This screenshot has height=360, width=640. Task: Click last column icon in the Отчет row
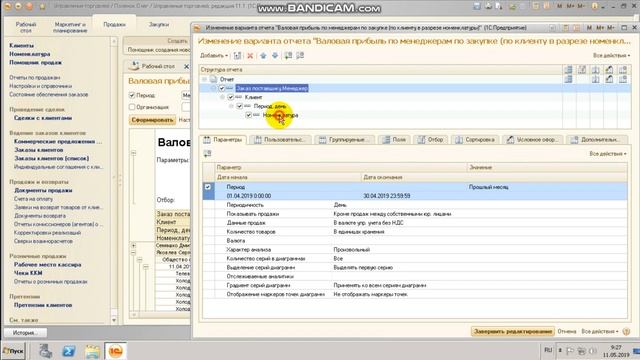623,79
